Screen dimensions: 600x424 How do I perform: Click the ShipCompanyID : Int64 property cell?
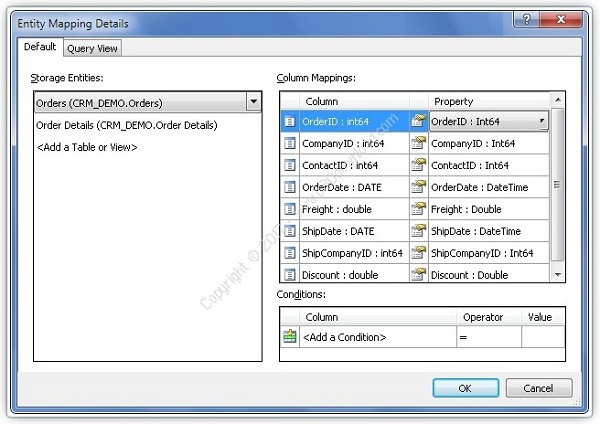click(x=489, y=253)
